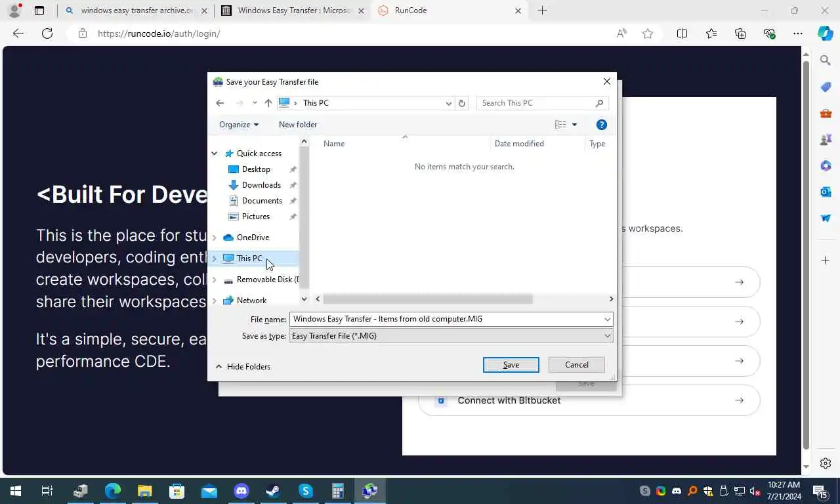Click the navigation pane scroll down arrow

(x=304, y=299)
